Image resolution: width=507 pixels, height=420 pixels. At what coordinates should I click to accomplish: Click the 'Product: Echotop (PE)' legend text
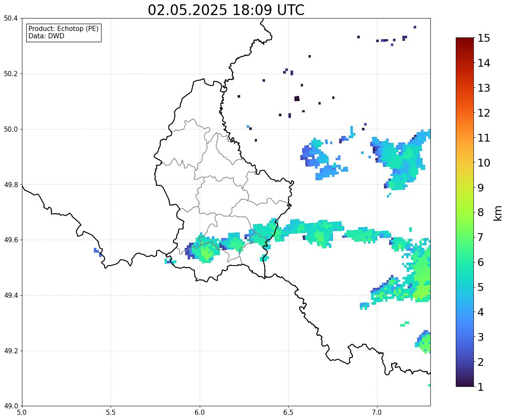pos(63,28)
